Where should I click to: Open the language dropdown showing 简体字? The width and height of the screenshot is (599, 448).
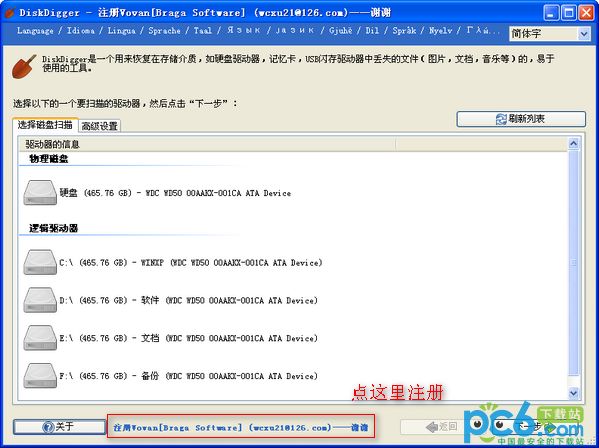550,34
